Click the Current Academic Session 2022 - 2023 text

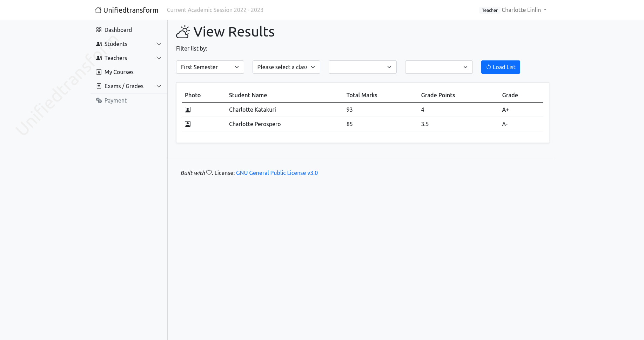tap(215, 10)
